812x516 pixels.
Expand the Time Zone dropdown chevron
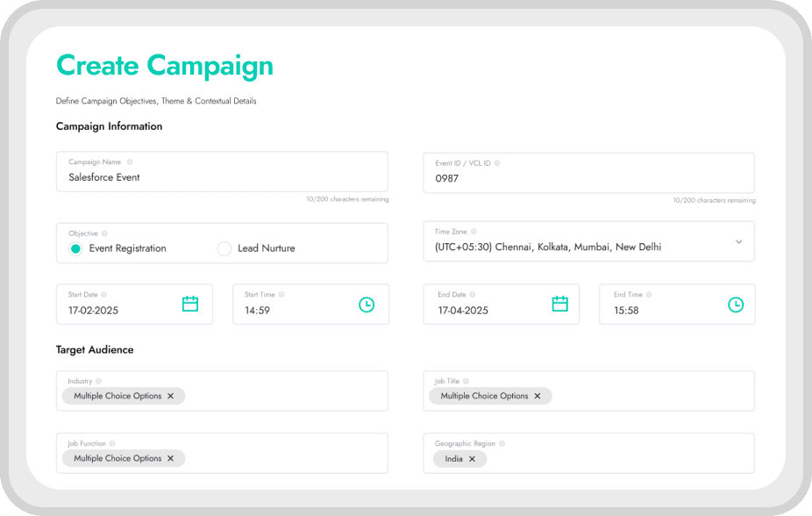click(x=738, y=242)
